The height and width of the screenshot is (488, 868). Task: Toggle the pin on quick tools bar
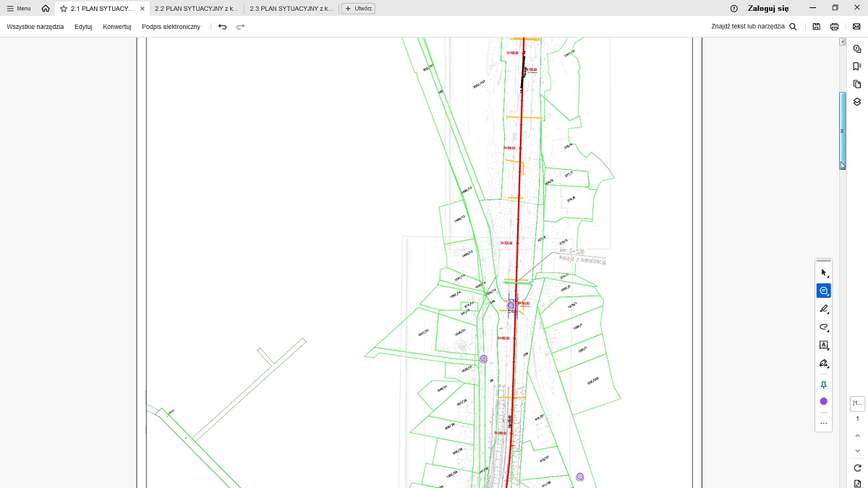coord(823,385)
